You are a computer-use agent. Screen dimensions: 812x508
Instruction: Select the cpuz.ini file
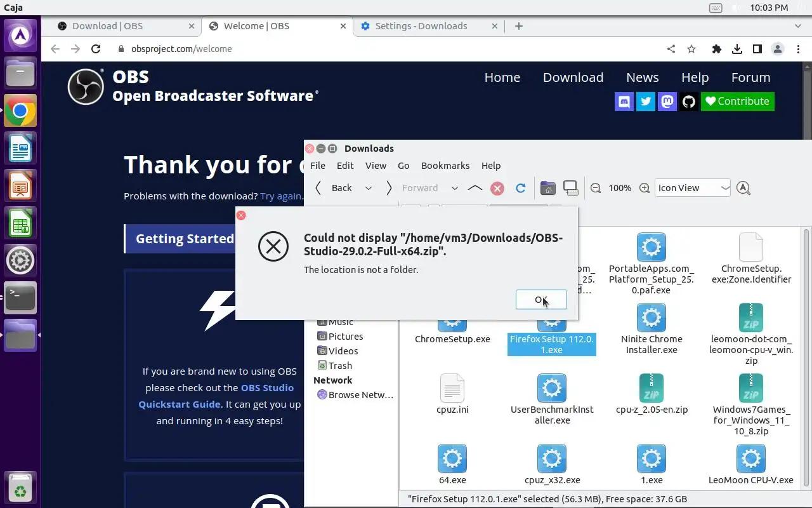click(x=452, y=394)
